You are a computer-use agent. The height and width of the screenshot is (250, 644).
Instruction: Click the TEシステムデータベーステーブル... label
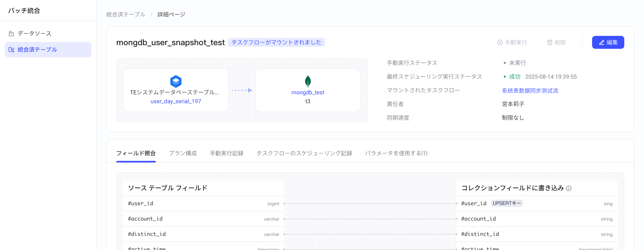pos(174,92)
